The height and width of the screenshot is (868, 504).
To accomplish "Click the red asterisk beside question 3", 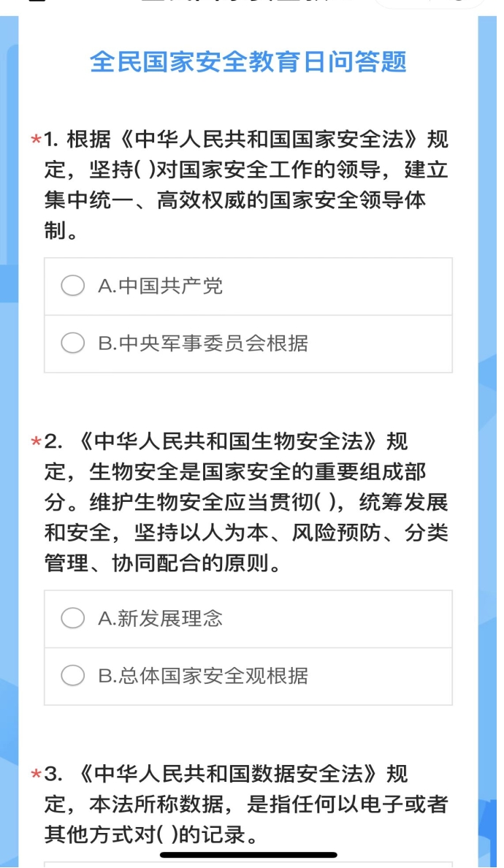I will (x=35, y=774).
